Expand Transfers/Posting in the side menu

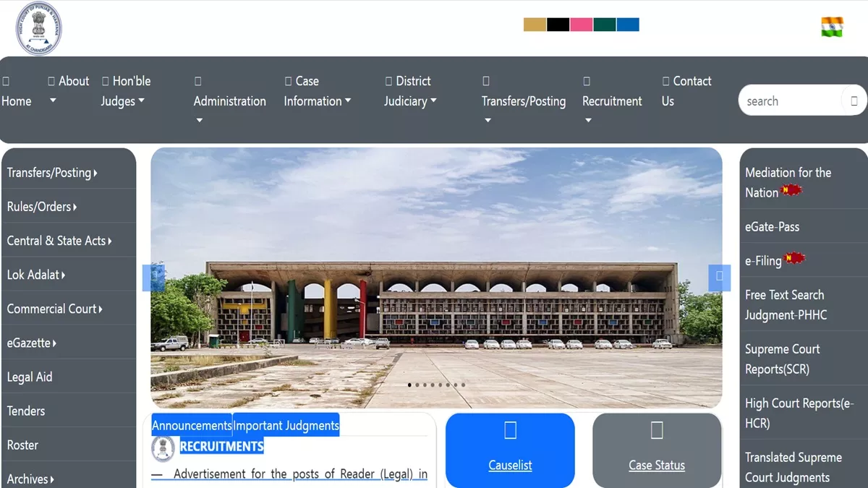coord(68,172)
